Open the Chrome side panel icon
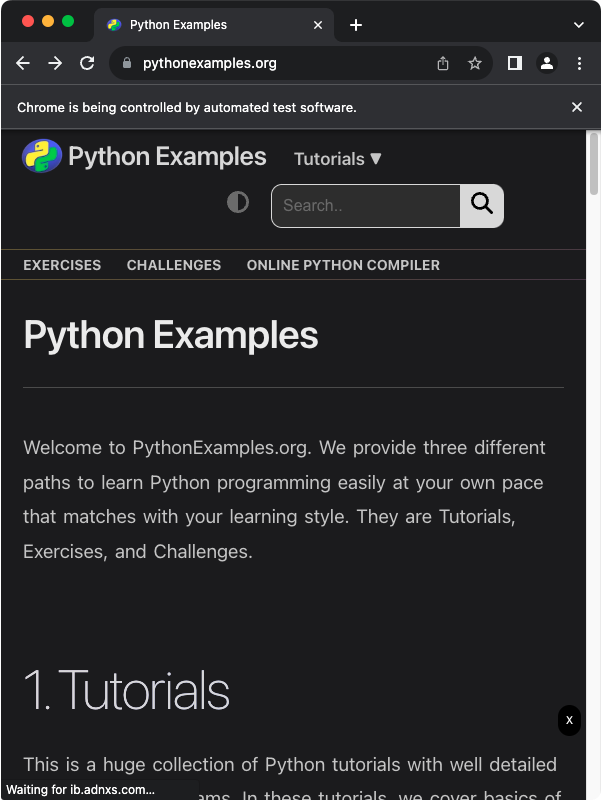This screenshot has width=601, height=801. pyautogui.click(x=515, y=63)
